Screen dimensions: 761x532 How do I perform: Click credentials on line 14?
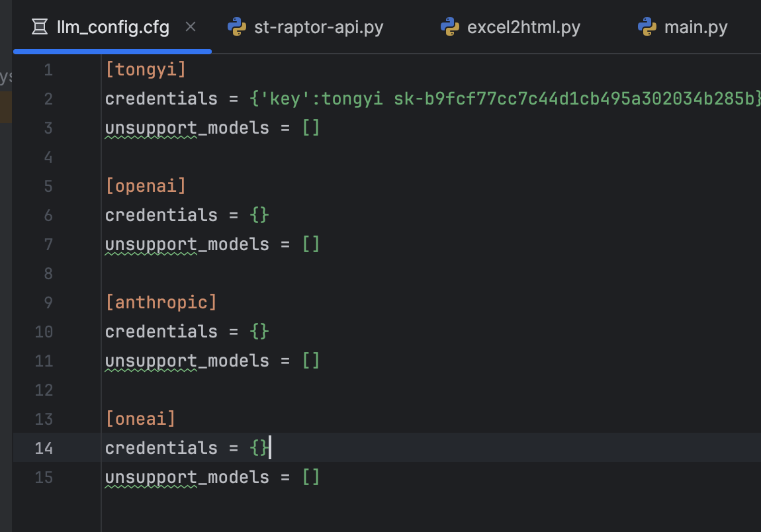point(161,448)
